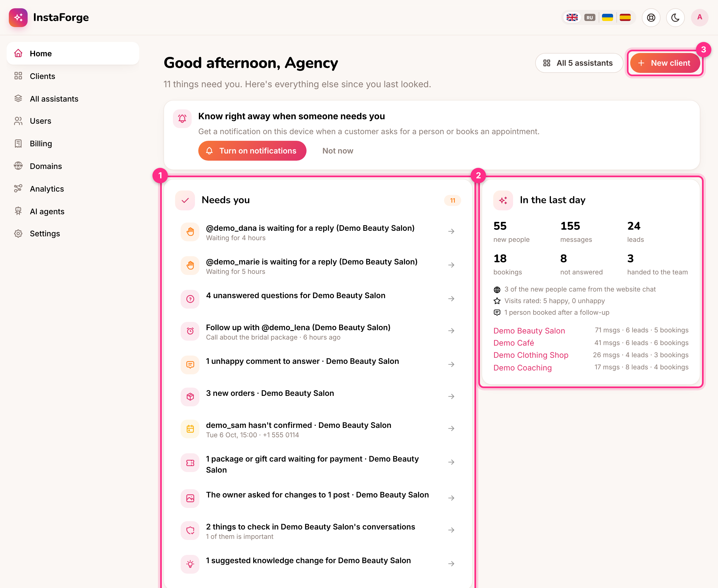Viewport: 718px width, 588px height.
Task: Click the New client button
Action: (x=665, y=63)
